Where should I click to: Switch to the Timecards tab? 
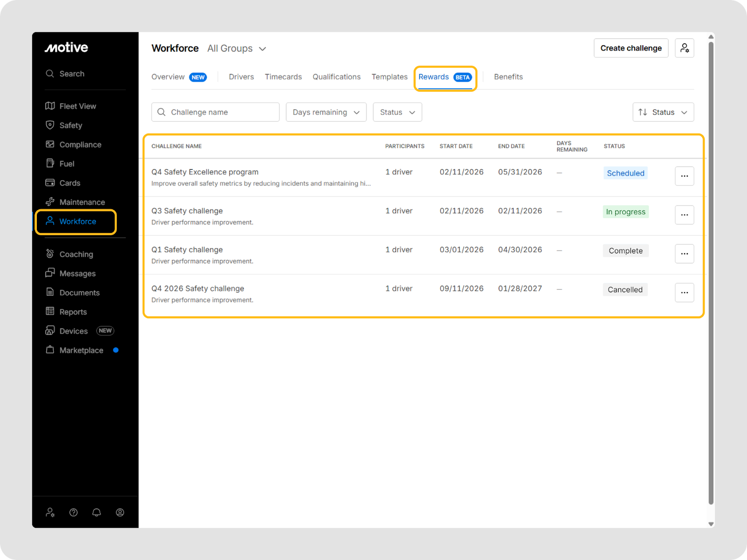[x=283, y=77]
